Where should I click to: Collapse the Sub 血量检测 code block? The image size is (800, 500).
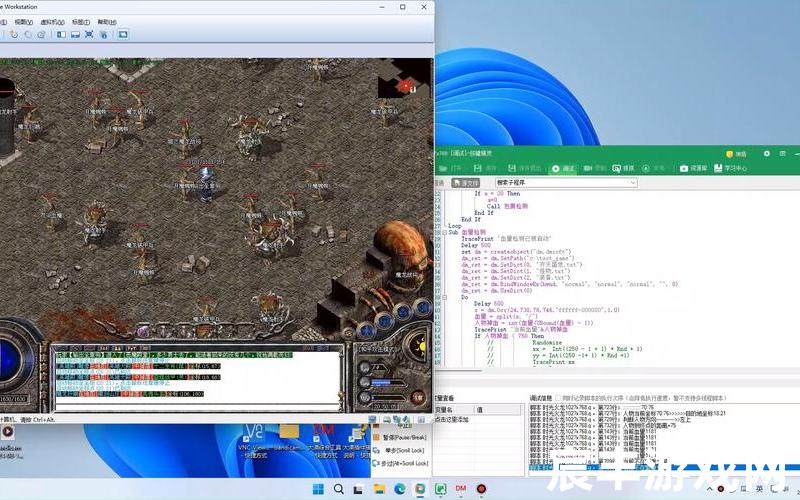point(444,232)
